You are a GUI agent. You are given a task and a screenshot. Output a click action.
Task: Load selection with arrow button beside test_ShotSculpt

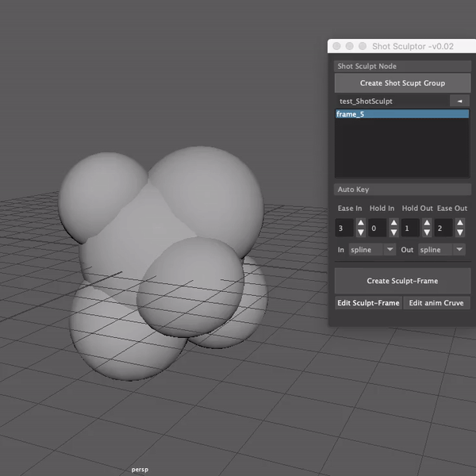(x=459, y=101)
